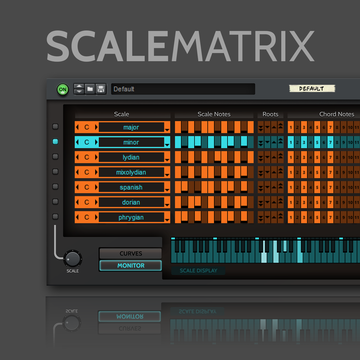Open the phrygian scale name dropdown
This screenshot has height=360, width=360.
(x=167, y=221)
